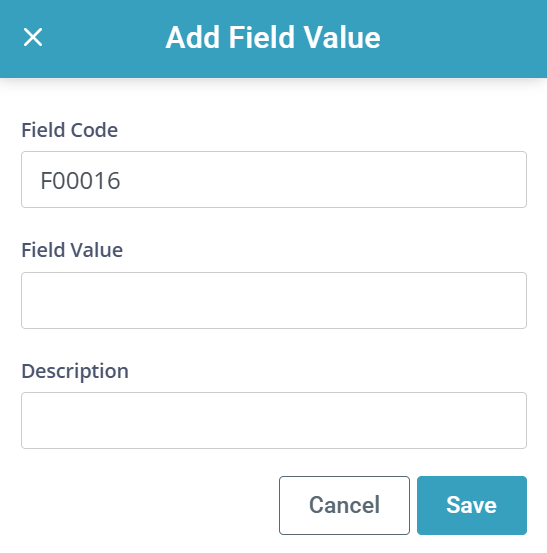Image resolution: width=547 pixels, height=553 pixels.
Task: Select the box under Description
Action: [274, 420]
